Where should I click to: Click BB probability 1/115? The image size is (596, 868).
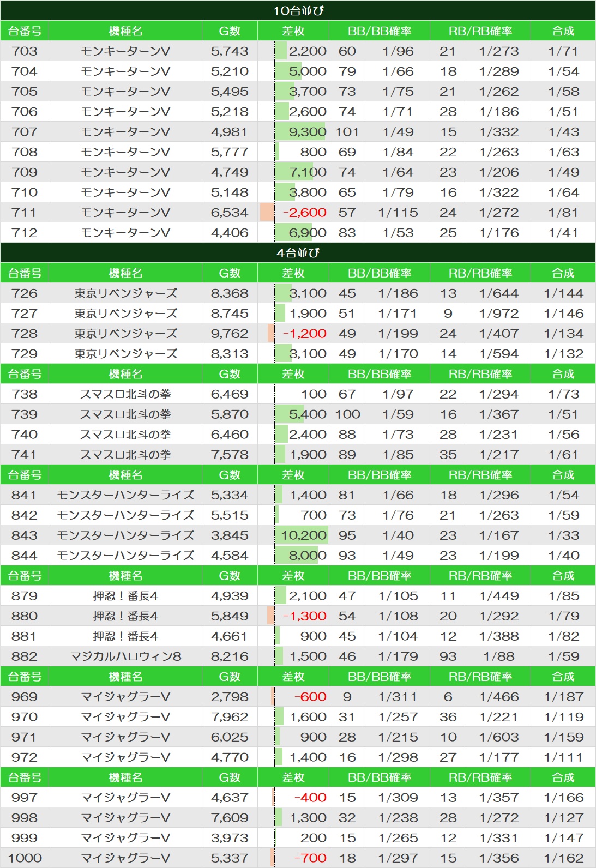point(398,213)
